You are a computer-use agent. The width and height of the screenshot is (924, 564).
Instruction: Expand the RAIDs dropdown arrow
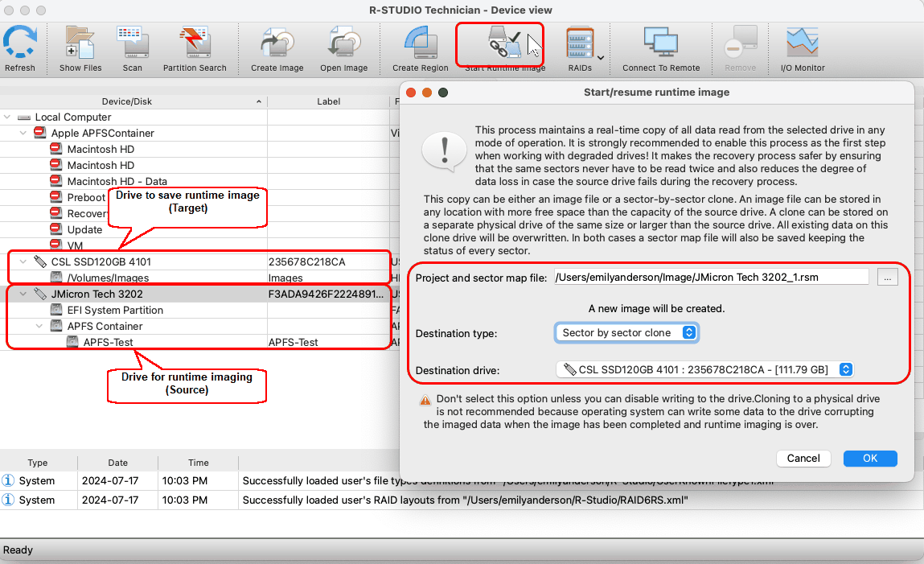(x=601, y=58)
